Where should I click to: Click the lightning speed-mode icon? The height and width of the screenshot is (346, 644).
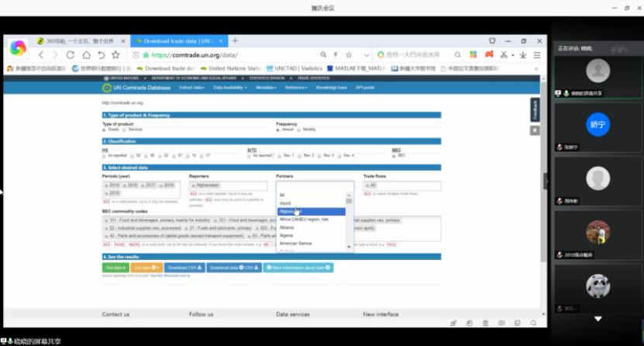336,54
